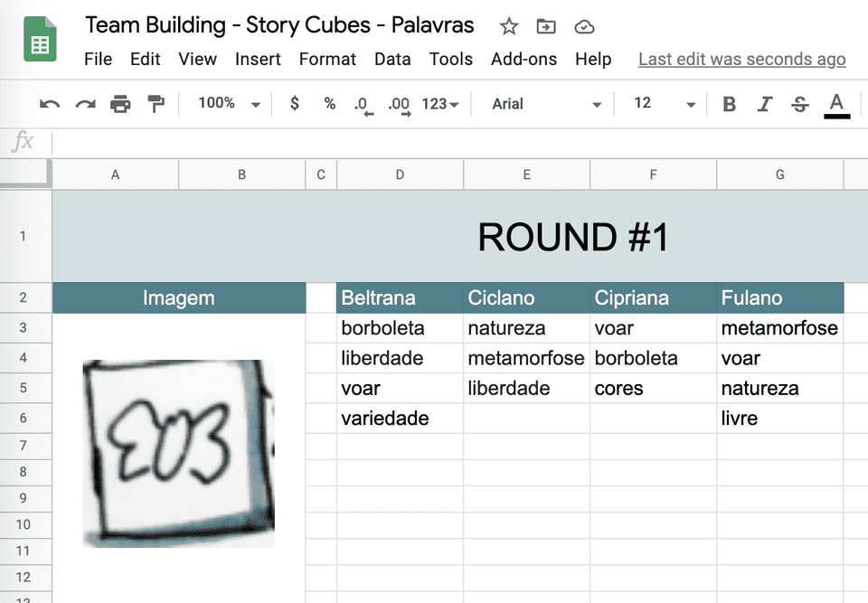Check the cloud save status icon
The height and width of the screenshot is (603, 868).
tap(584, 27)
